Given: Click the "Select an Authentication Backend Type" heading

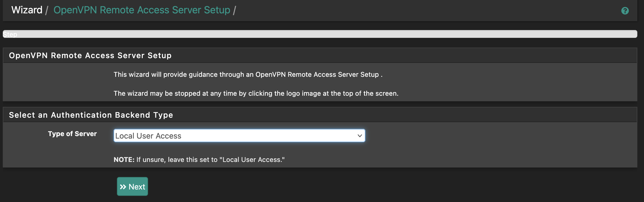Looking at the screenshot, I should tap(91, 115).
